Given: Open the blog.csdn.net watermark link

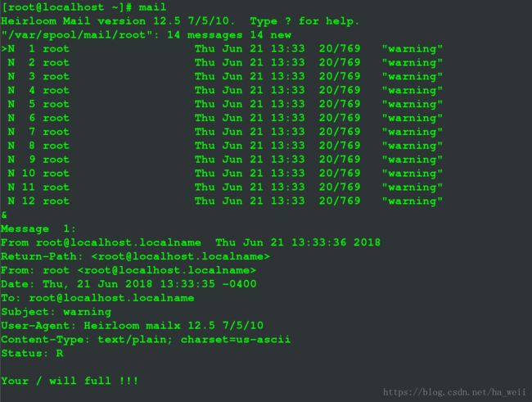Looking at the screenshot, I should (454, 392).
